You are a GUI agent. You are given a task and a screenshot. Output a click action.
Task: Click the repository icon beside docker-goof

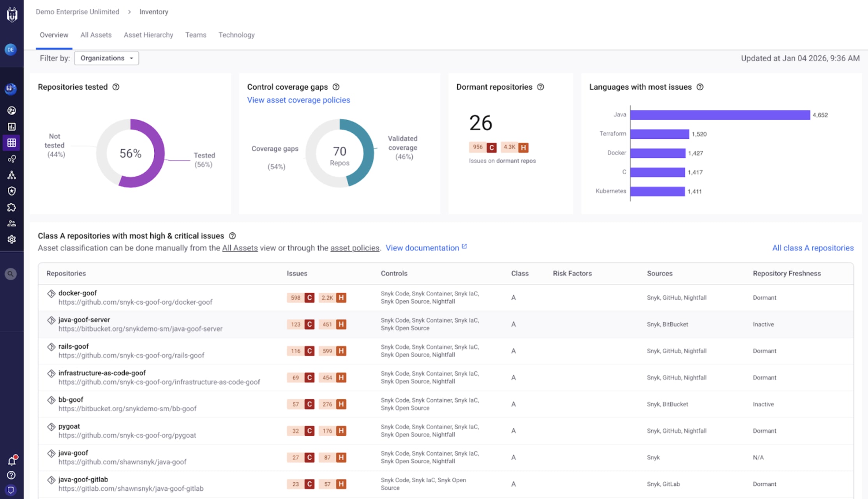click(51, 293)
